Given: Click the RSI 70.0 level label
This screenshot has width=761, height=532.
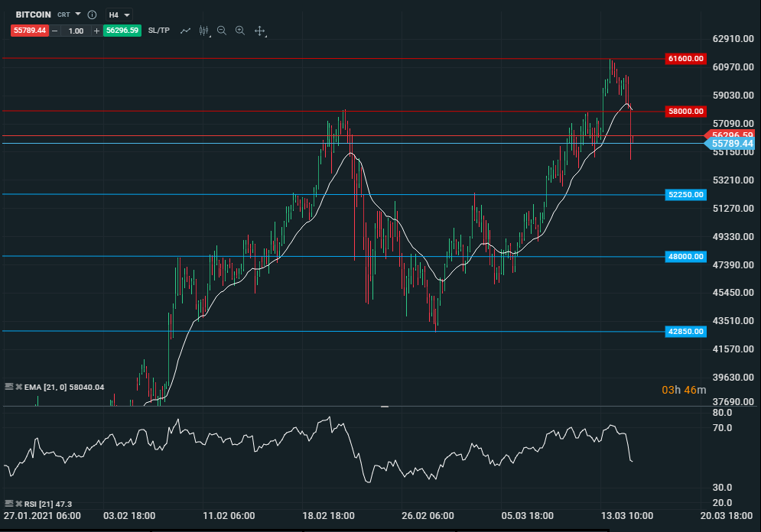Looking at the screenshot, I should tap(722, 428).
